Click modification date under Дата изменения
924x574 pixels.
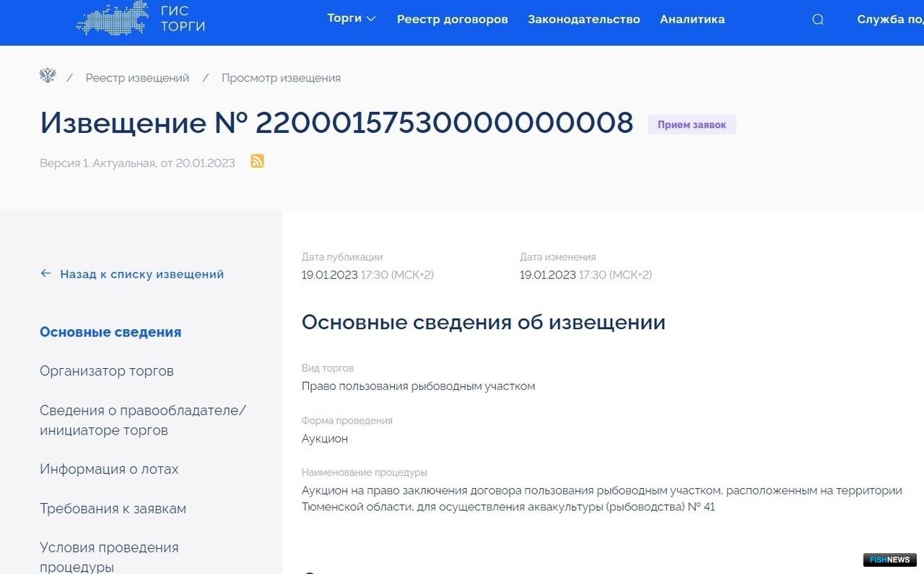pos(585,275)
